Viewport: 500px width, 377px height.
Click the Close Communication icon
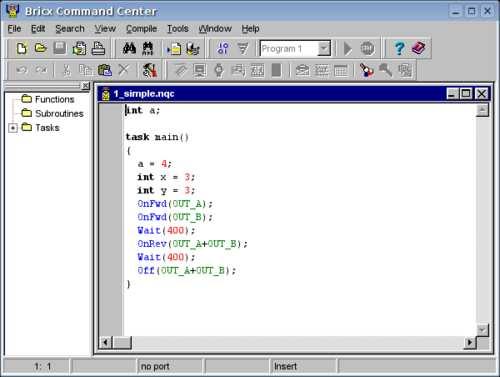pos(405,70)
